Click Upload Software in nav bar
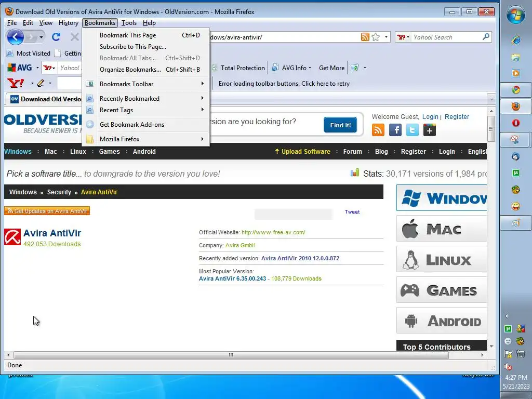532x399 pixels. tap(302, 152)
